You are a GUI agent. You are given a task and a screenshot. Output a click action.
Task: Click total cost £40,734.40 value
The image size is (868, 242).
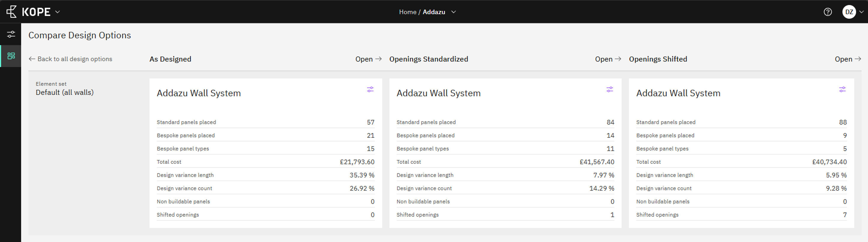[829, 162]
